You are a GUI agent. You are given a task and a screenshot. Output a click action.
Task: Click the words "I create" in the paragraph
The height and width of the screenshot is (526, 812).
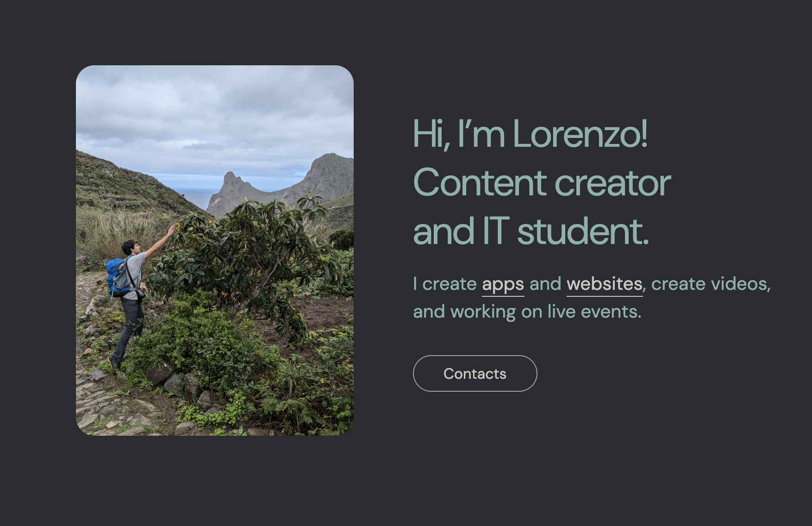(444, 284)
